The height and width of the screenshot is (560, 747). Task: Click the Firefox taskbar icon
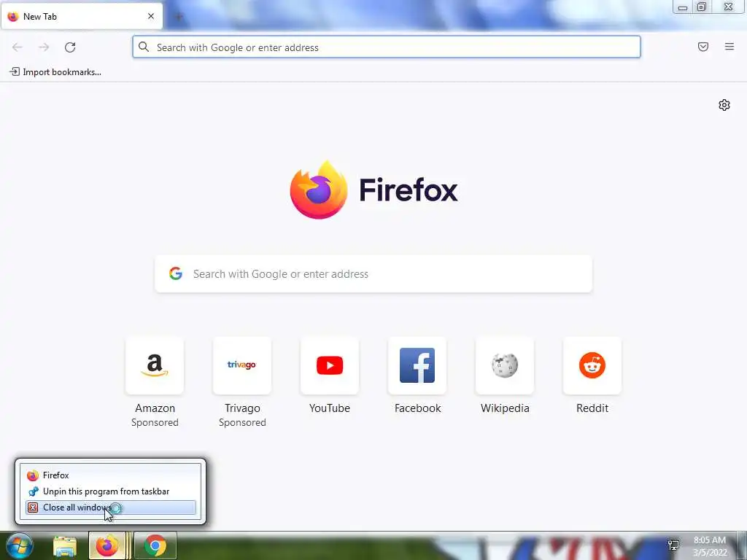(107, 545)
